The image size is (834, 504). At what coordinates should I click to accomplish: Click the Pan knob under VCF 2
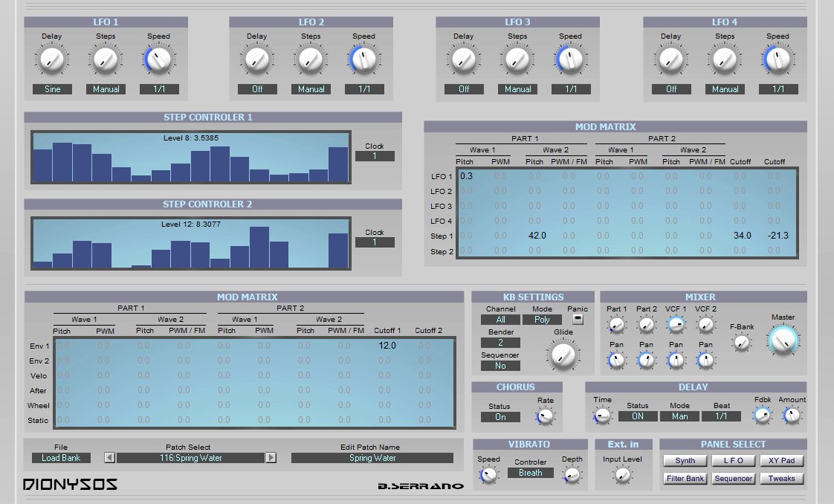[x=706, y=361]
